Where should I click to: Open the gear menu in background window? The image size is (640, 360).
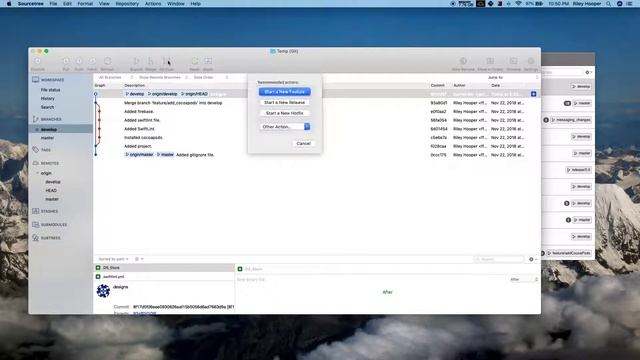tap(589, 72)
